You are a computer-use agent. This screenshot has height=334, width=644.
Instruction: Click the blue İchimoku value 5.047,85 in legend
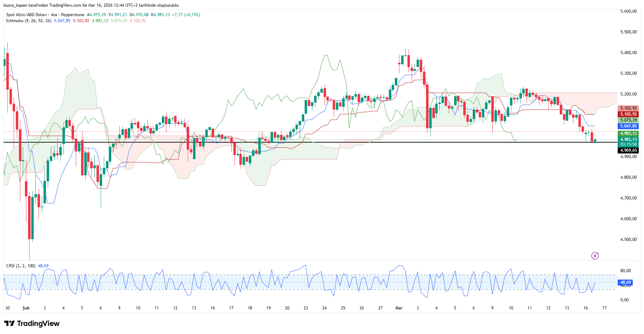(x=62, y=21)
